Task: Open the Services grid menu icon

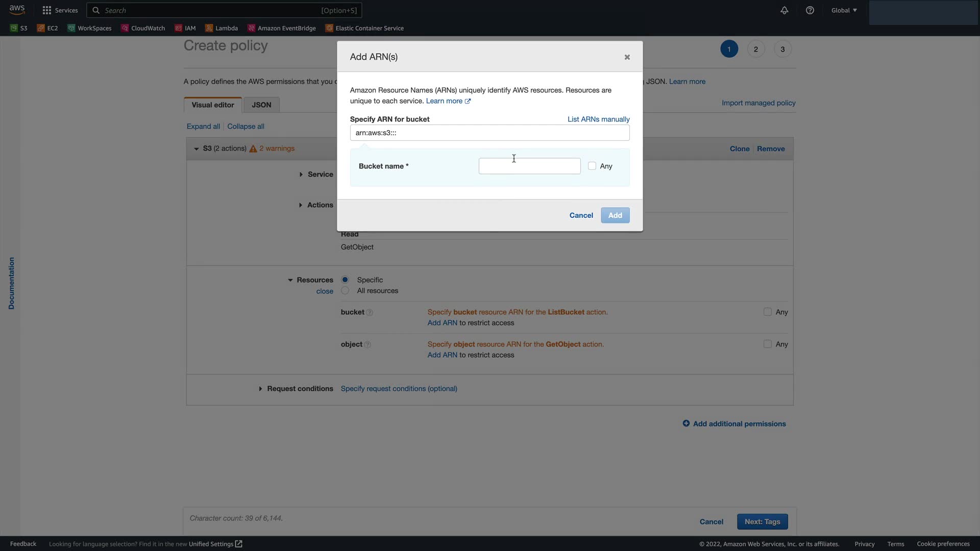Action: (47, 10)
